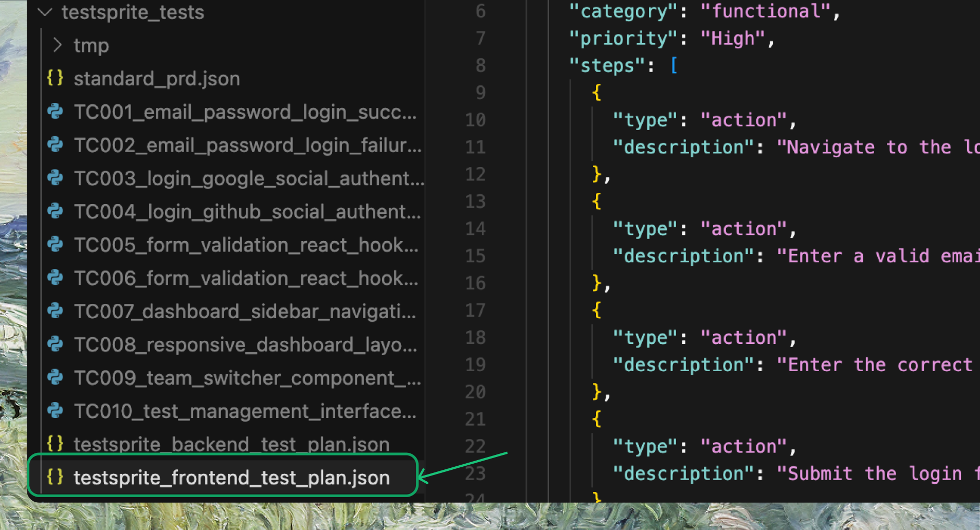Click closing brace on line 12
The width and height of the screenshot is (980, 530).
(x=596, y=175)
